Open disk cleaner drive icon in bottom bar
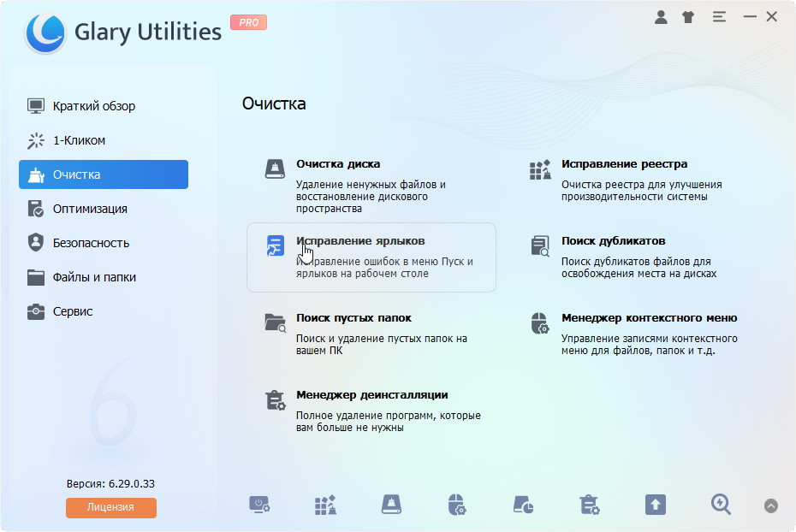The image size is (796, 532). (391, 505)
